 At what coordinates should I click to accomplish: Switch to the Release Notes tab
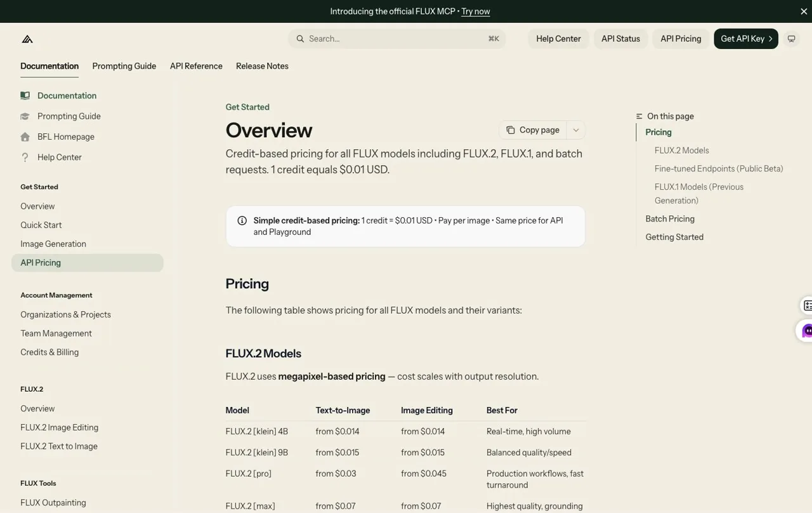pos(262,66)
